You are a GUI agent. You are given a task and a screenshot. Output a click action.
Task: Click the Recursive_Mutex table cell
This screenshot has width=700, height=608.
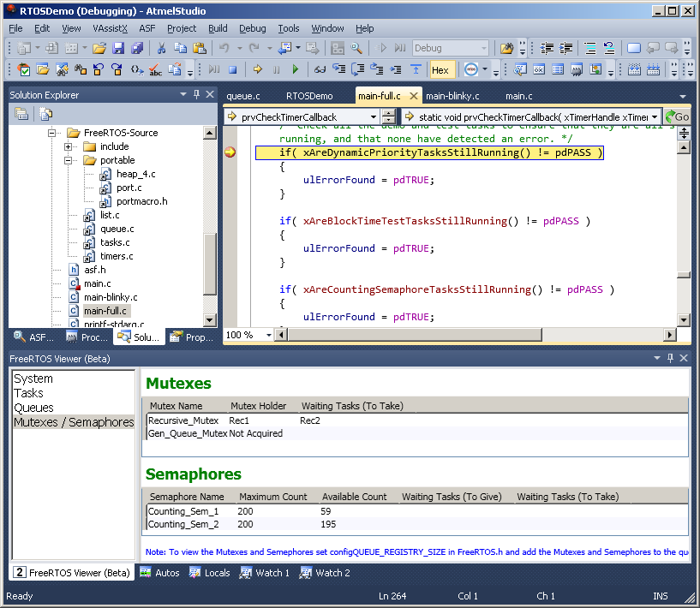coord(183,420)
